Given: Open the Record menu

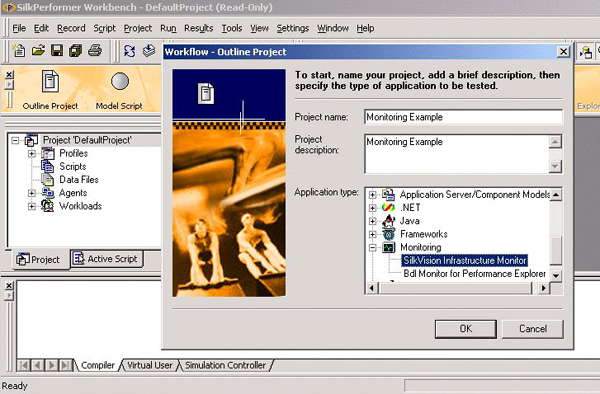Looking at the screenshot, I should 71,28.
